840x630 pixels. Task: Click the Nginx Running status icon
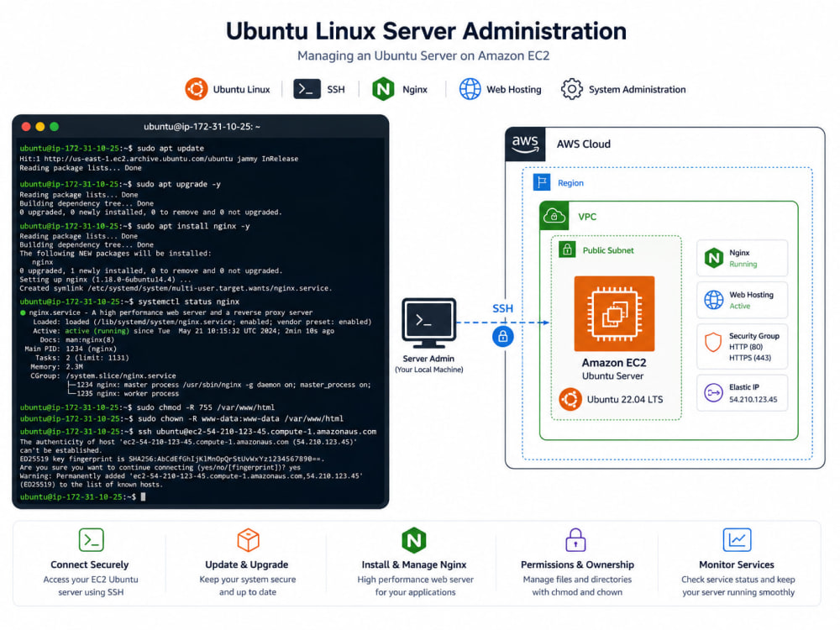pos(713,258)
